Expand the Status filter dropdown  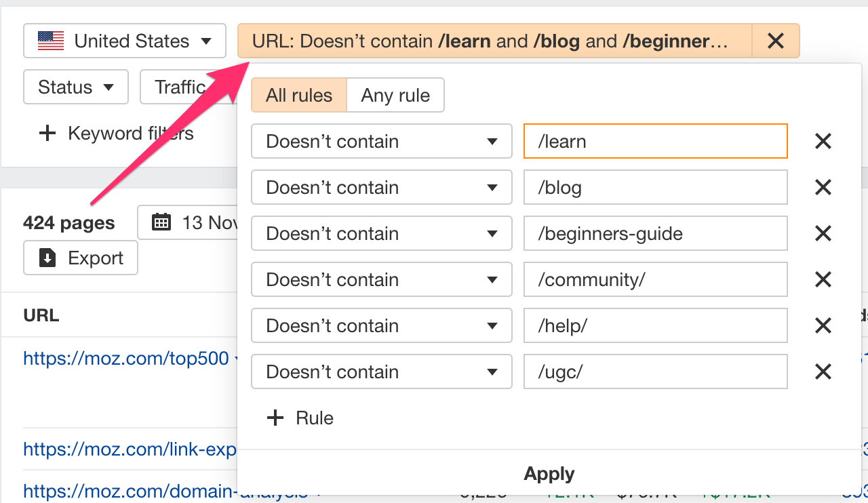click(x=75, y=87)
